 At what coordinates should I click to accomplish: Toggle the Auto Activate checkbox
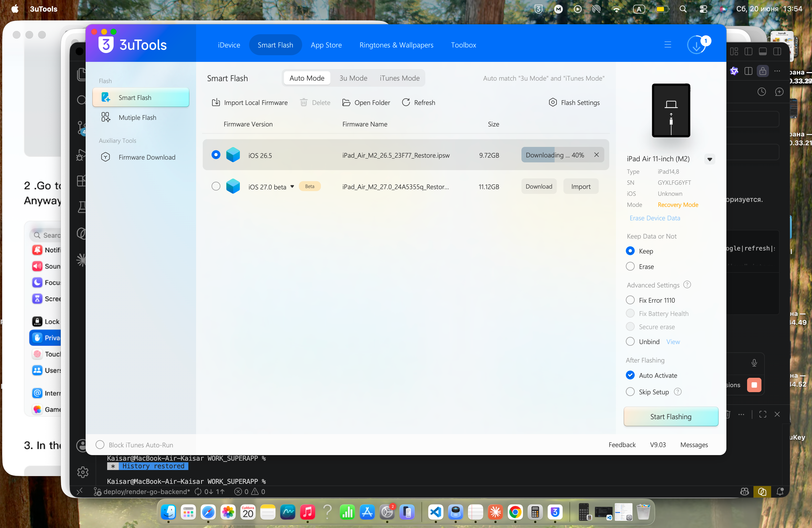[x=630, y=375]
